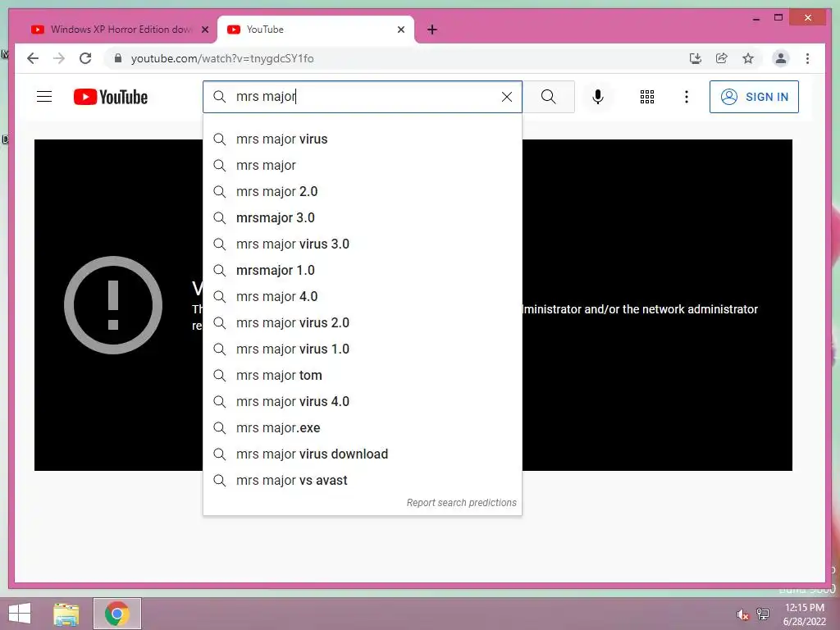
Task: Click the Chrome taskbar icon
Action: (x=117, y=614)
